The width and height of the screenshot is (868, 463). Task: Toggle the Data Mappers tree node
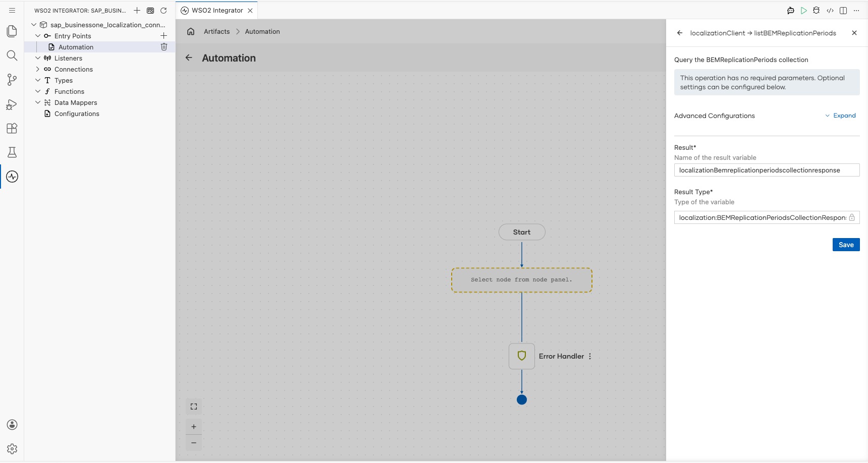coord(38,102)
